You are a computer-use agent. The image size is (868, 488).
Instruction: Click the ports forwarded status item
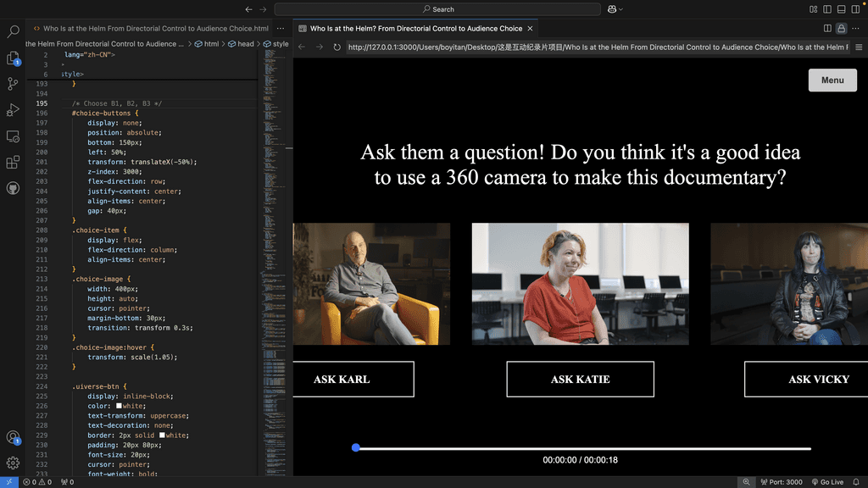(68, 482)
